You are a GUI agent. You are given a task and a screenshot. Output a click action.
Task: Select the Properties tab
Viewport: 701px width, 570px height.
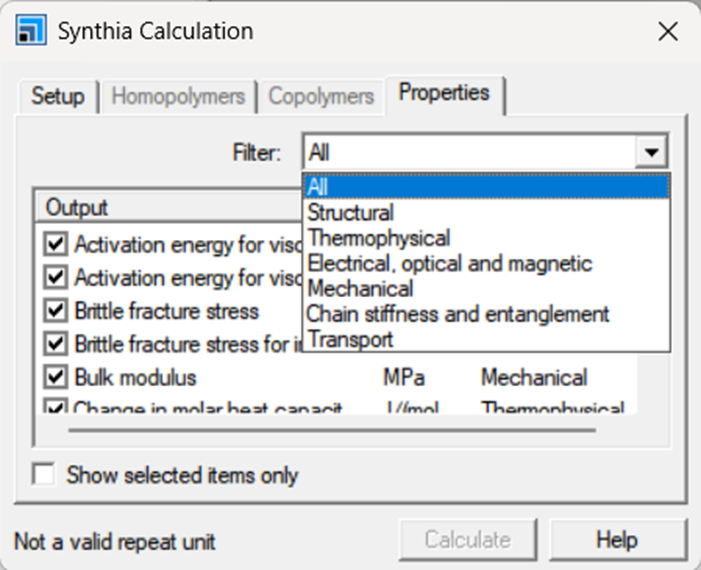(444, 94)
